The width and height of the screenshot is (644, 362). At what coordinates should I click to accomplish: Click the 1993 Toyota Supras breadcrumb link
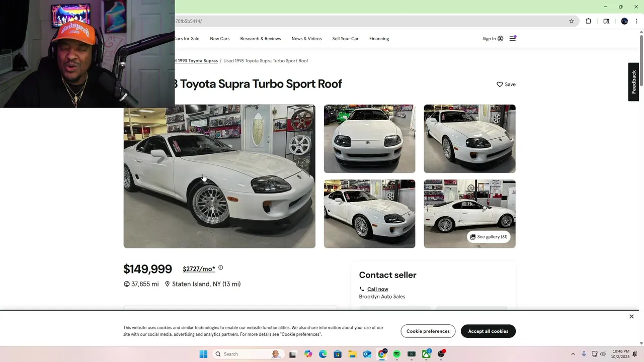196,61
